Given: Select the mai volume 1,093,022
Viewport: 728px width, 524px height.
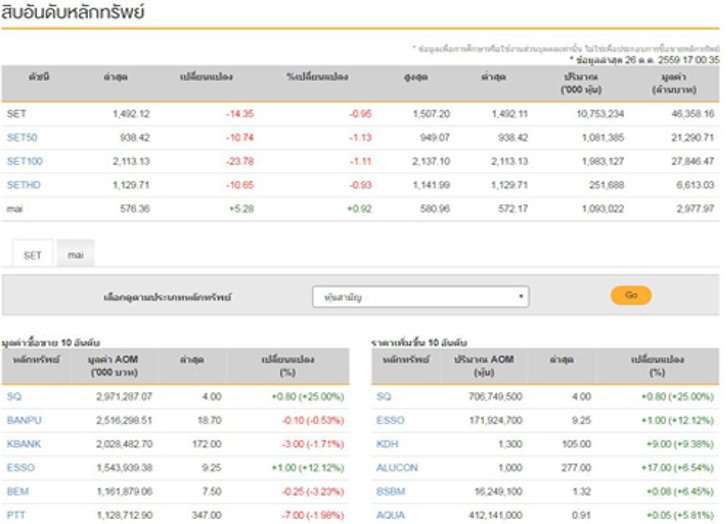Looking at the screenshot, I should (x=603, y=208).
